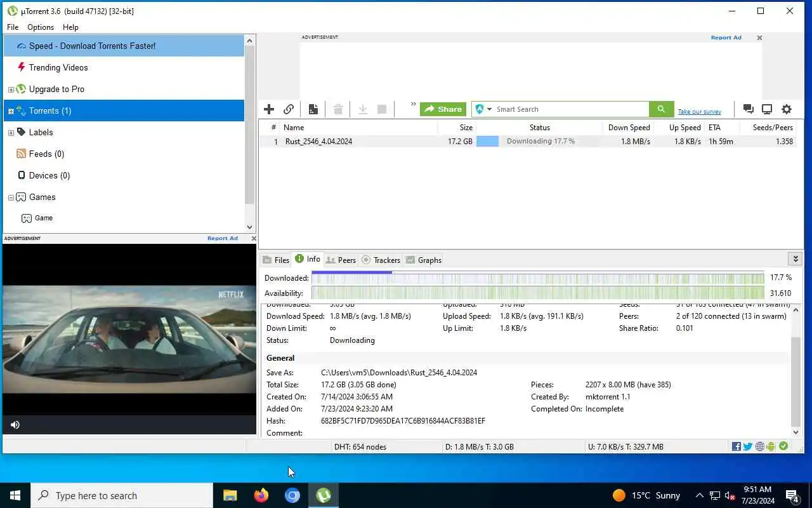
Task: Expand the toolbar overflow chevron
Action: [414, 104]
